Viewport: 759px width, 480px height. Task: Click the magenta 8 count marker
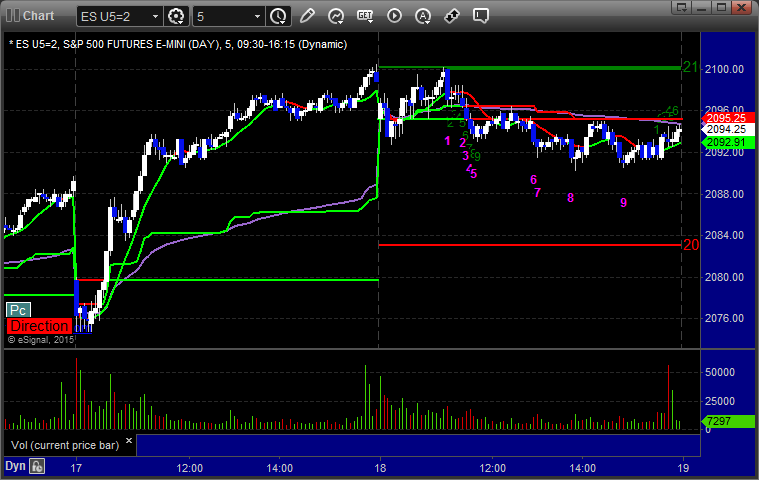pyautogui.click(x=570, y=197)
